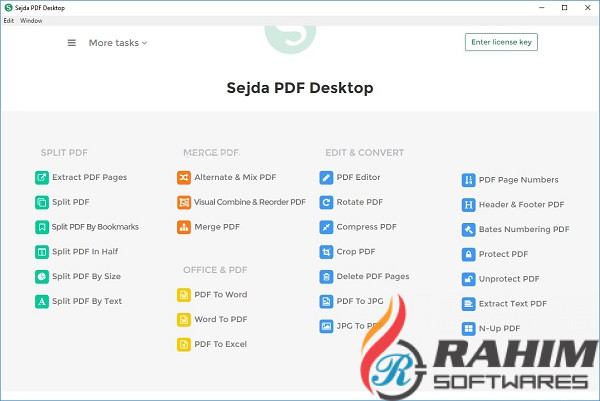Minimize the Sejda PDF Desktop window

(x=541, y=8)
